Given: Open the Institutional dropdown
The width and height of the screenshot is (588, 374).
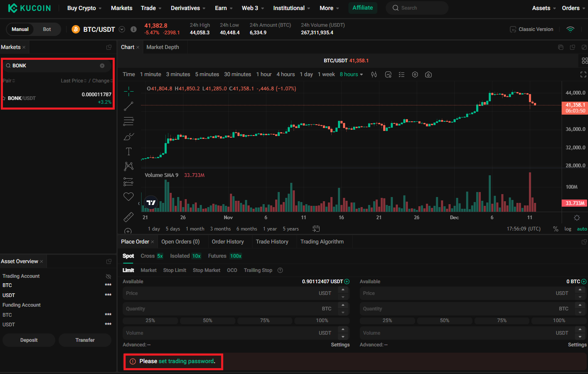Looking at the screenshot, I should pyautogui.click(x=291, y=8).
